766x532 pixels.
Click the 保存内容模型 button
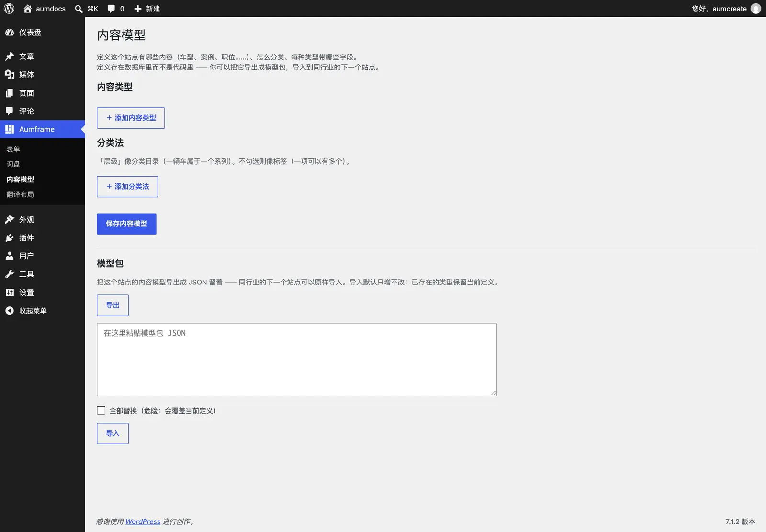(x=126, y=224)
